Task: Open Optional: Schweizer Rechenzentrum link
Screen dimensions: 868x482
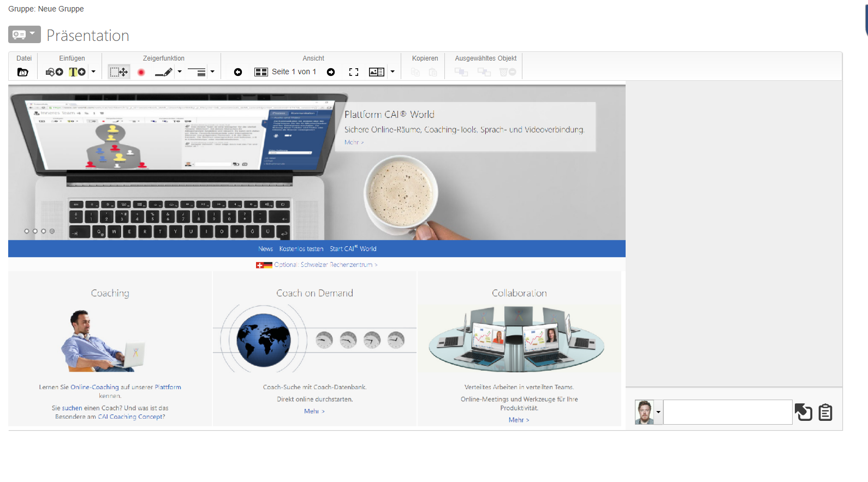Action: coord(326,265)
